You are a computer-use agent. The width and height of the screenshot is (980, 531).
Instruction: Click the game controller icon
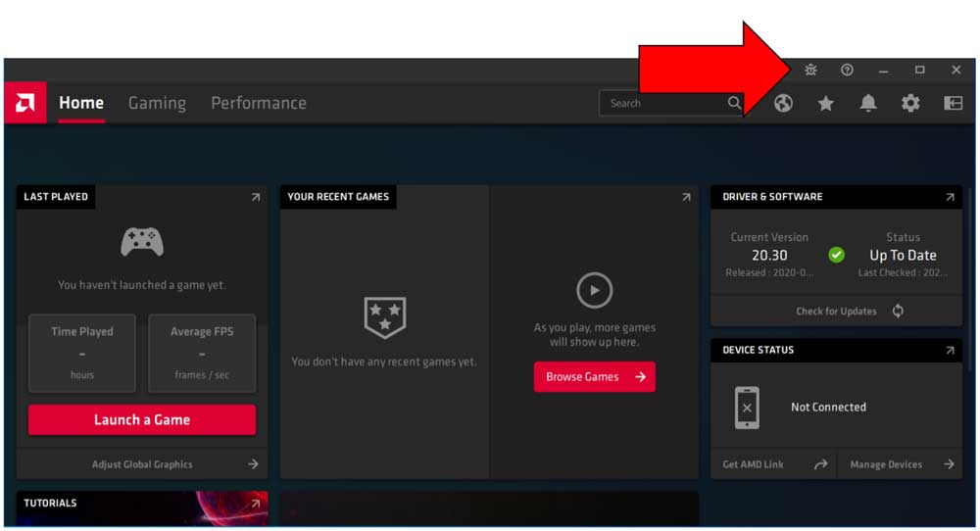pos(142,242)
